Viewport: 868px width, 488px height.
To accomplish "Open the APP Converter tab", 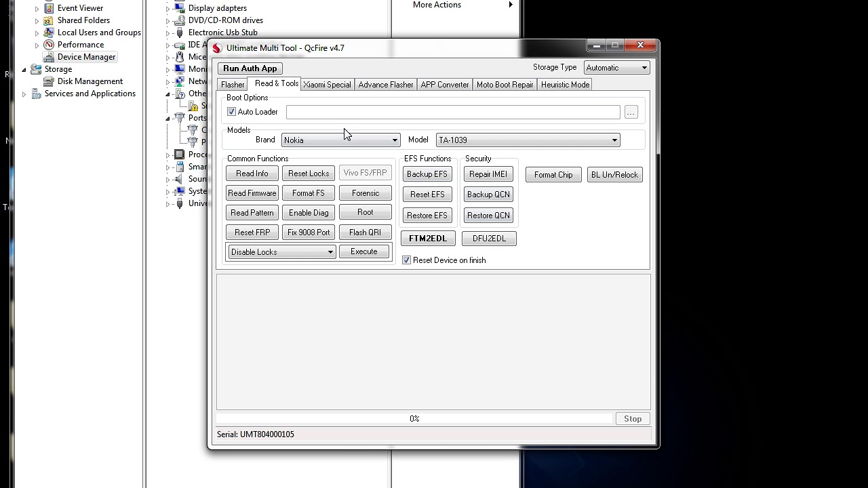I will 445,85.
